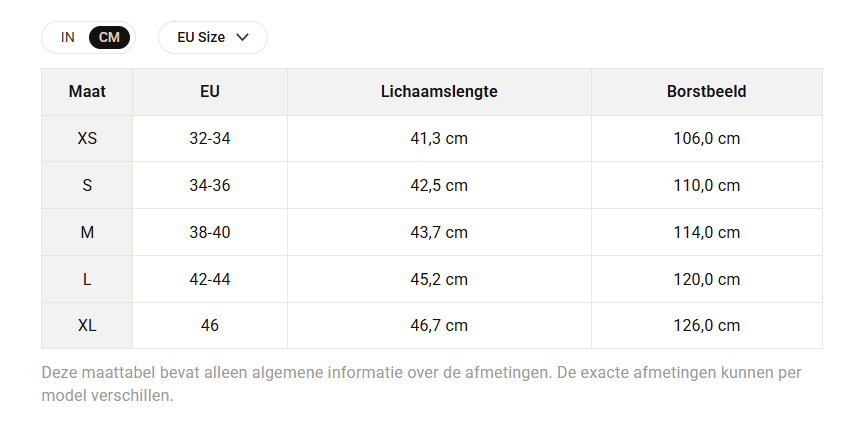Select the XL size row label
This screenshot has width=868, height=433.
click(x=87, y=326)
